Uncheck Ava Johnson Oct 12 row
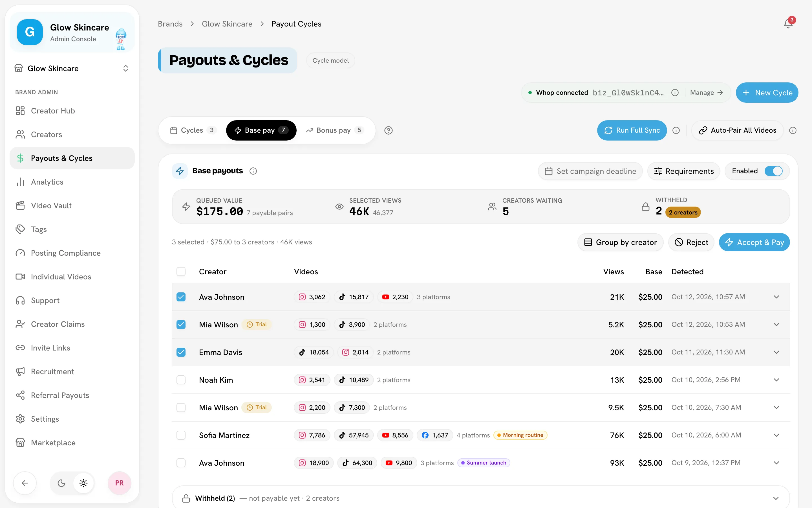Screen dimensions: 812x508 (181, 297)
